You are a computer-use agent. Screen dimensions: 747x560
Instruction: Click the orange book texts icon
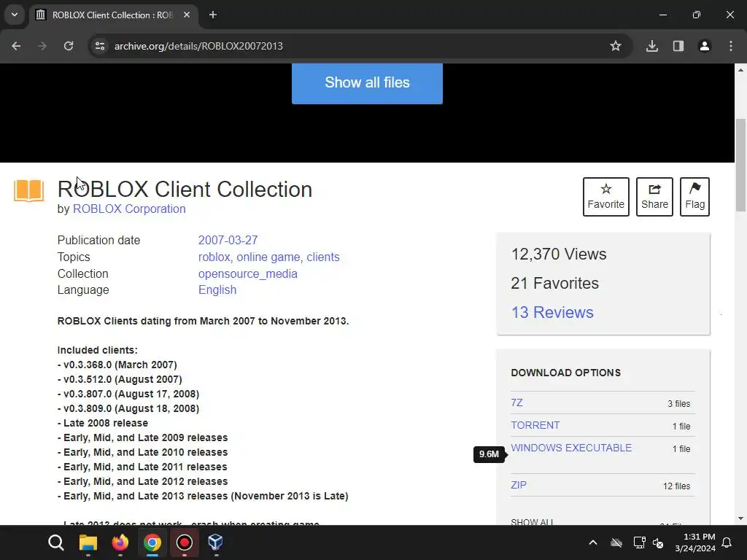coord(29,191)
